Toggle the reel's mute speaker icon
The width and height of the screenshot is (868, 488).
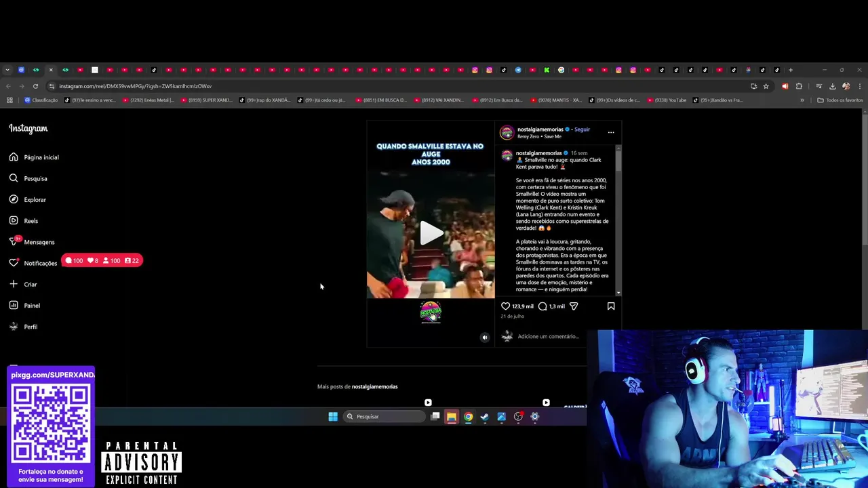point(484,337)
